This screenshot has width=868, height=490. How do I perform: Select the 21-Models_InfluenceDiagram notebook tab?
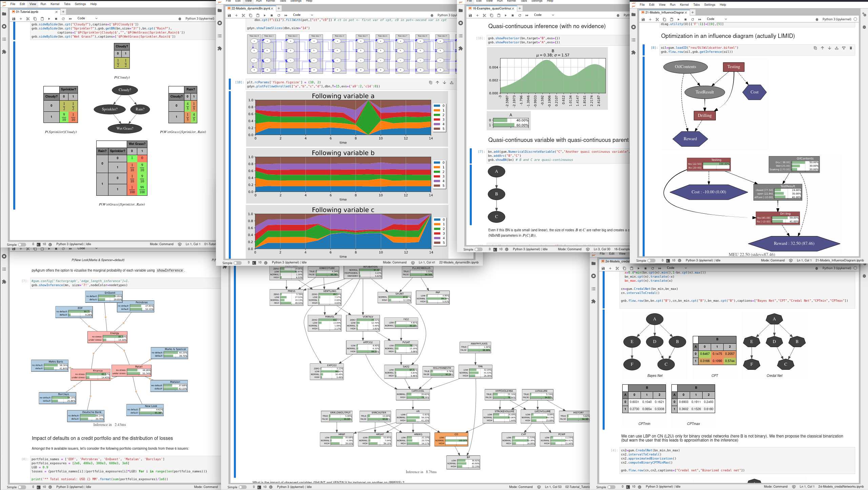click(664, 13)
